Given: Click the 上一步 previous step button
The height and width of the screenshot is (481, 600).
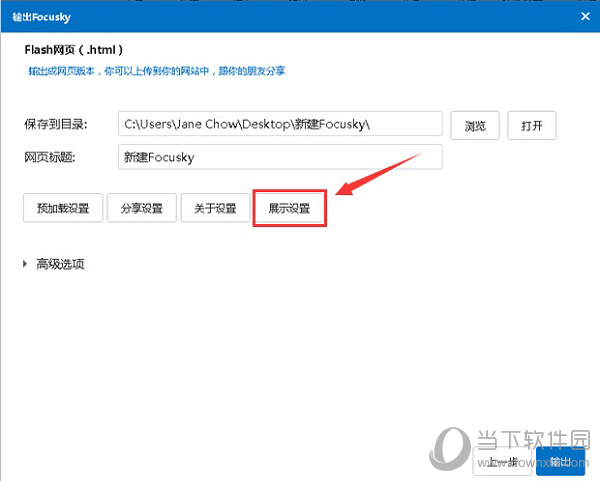Looking at the screenshot, I should (502, 461).
